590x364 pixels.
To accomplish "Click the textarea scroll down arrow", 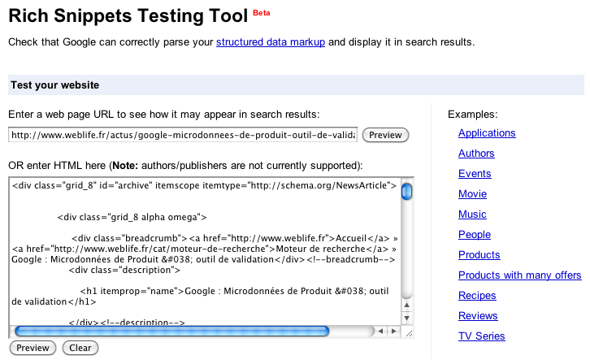I will click(x=407, y=318).
